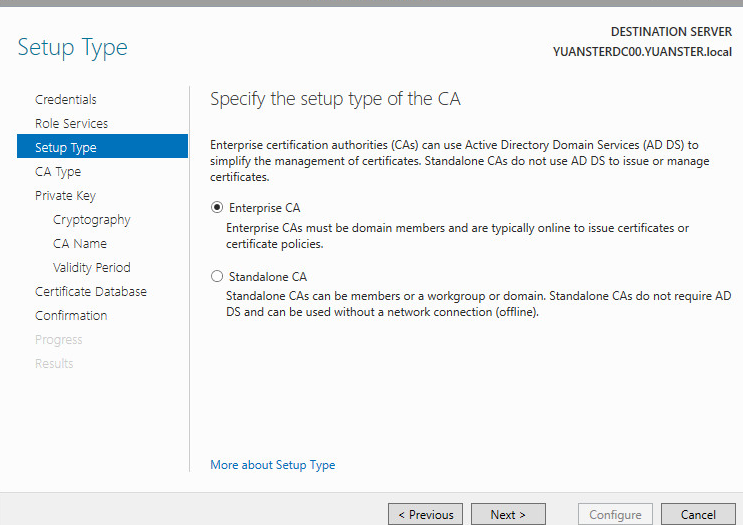Go to the Certificate Database step
The image size is (743, 525).
click(x=91, y=291)
